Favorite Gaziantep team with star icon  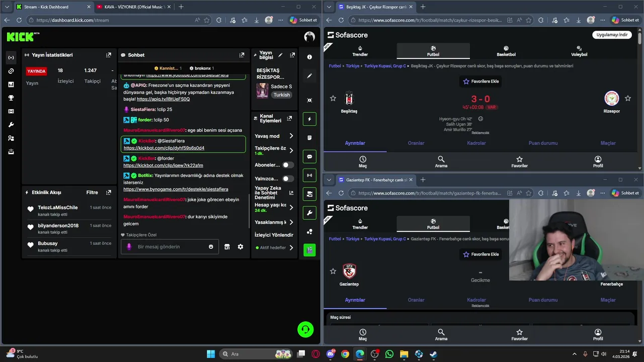point(333,271)
